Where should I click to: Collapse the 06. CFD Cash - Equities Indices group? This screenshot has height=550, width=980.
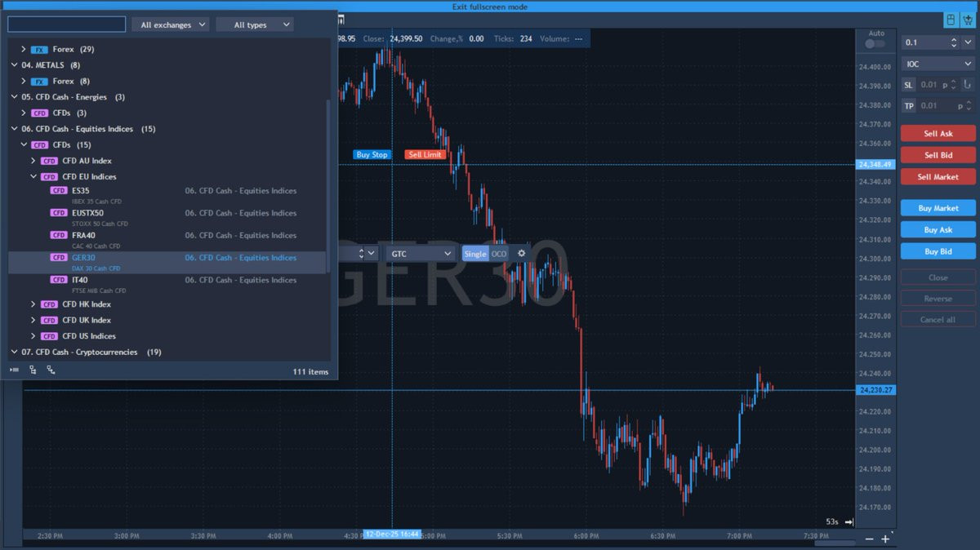pos(14,129)
